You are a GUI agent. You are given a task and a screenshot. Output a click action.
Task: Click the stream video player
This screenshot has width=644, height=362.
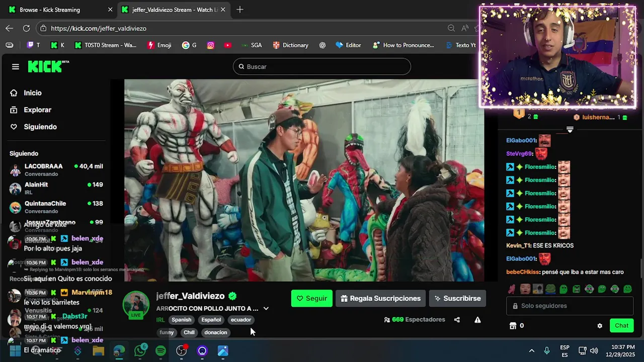pos(304,180)
